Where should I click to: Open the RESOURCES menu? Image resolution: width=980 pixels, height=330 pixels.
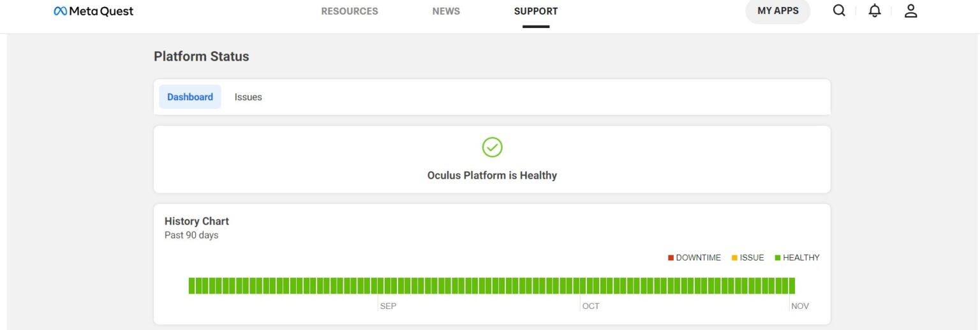(349, 11)
